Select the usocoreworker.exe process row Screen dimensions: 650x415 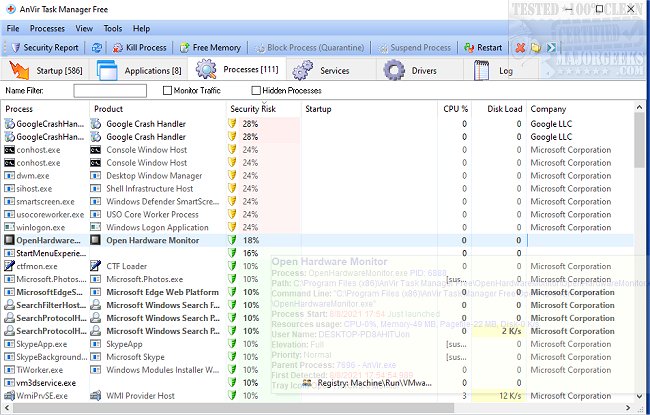click(x=317, y=214)
